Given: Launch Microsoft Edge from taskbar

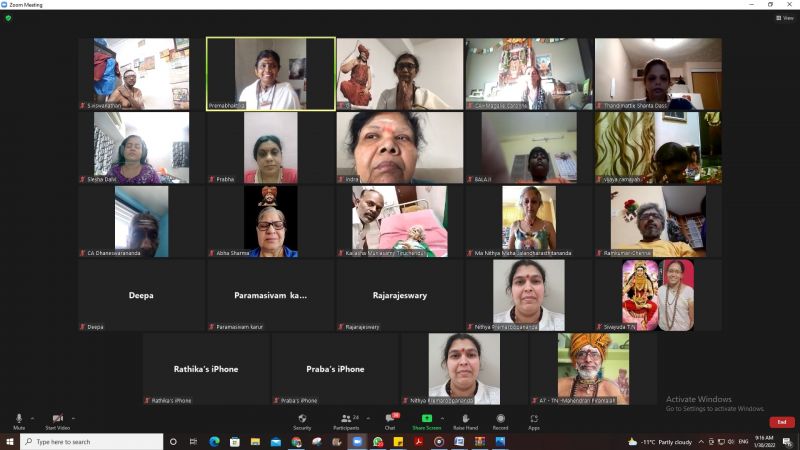Looking at the screenshot, I should pyautogui.click(x=214, y=442).
